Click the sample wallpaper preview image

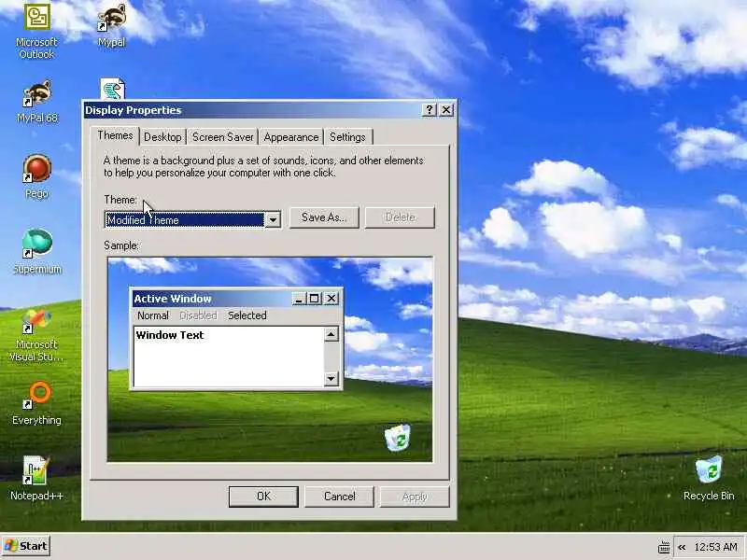coord(270,359)
